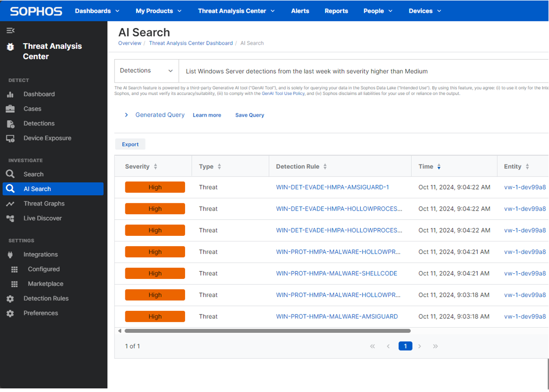The height and width of the screenshot is (392, 549).
Task: Toggle sorting on the Severity column
Action: point(156,166)
